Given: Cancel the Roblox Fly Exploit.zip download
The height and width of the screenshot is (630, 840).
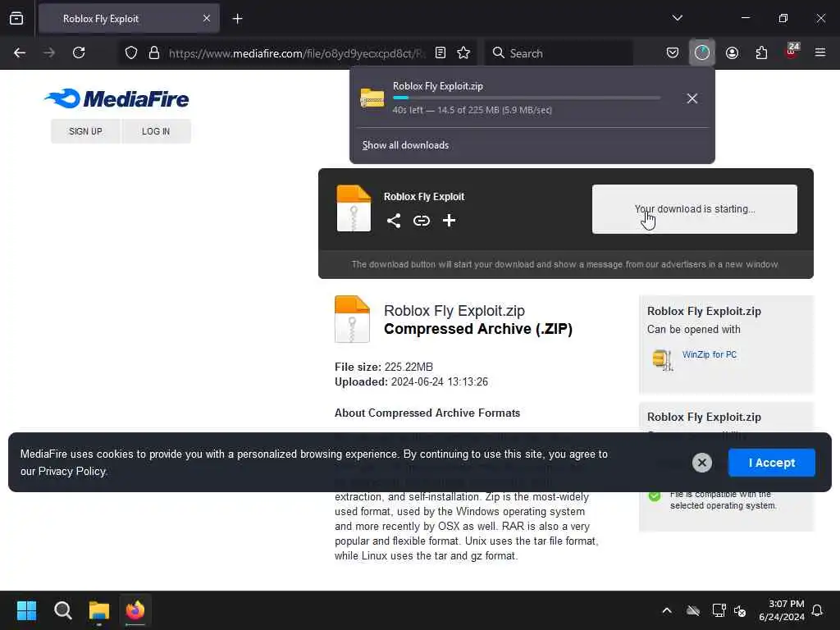Looking at the screenshot, I should [692, 98].
